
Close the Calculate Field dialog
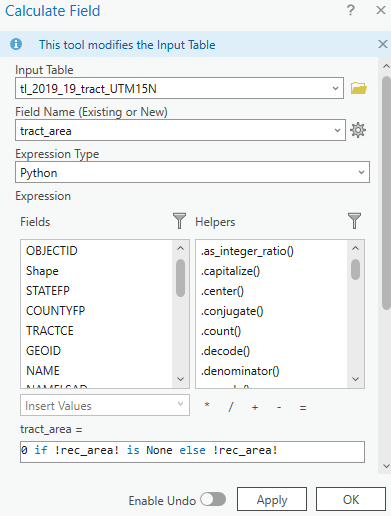pyautogui.click(x=381, y=10)
